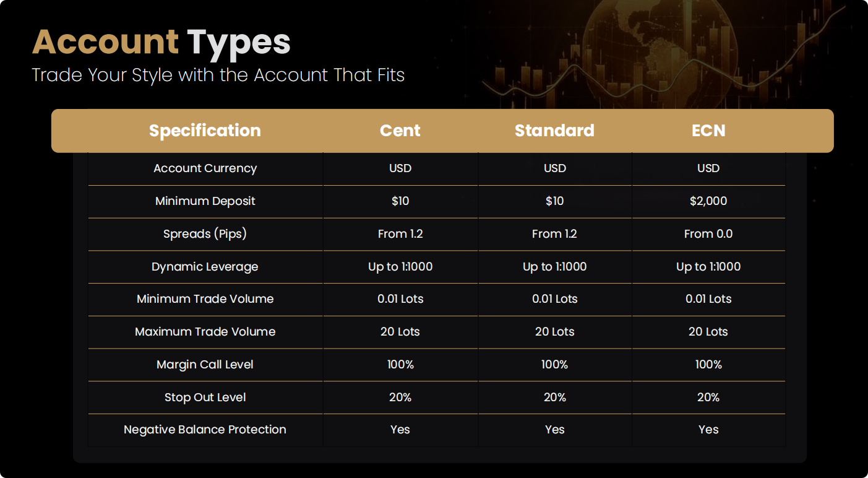
Task: Click the Account Currency row label
Action: coord(205,168)
